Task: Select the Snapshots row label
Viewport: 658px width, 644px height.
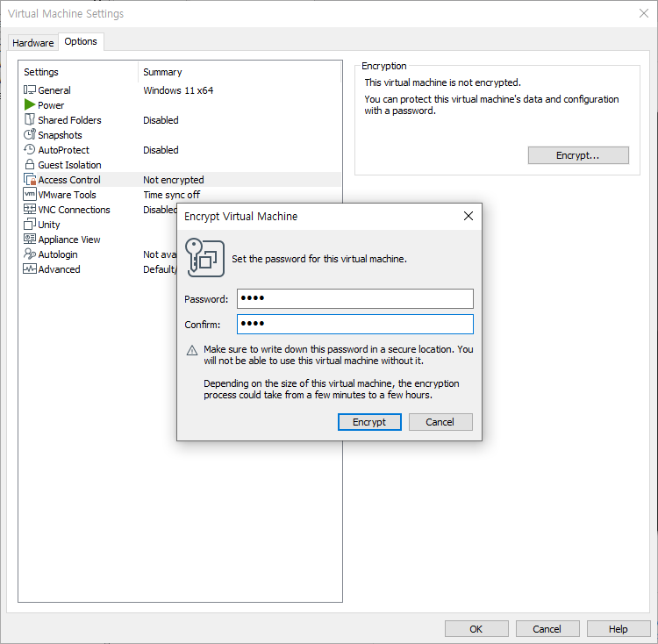Action: (60, 135)
